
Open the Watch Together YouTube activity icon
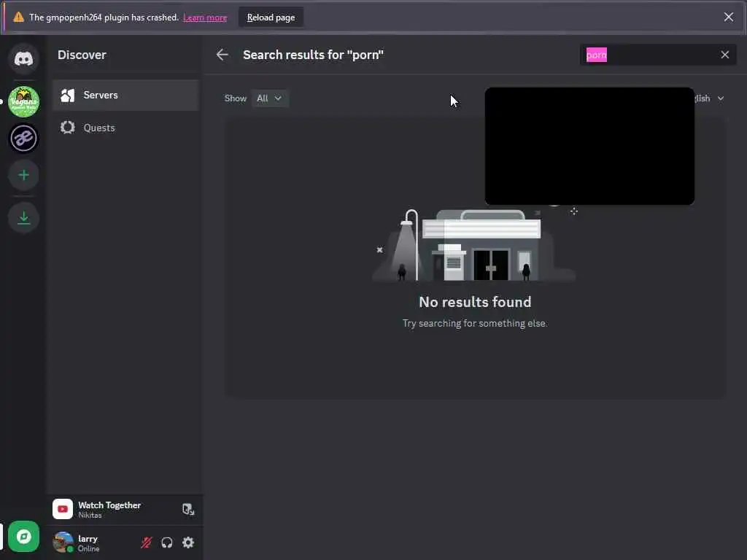click(x=63, y=509)
